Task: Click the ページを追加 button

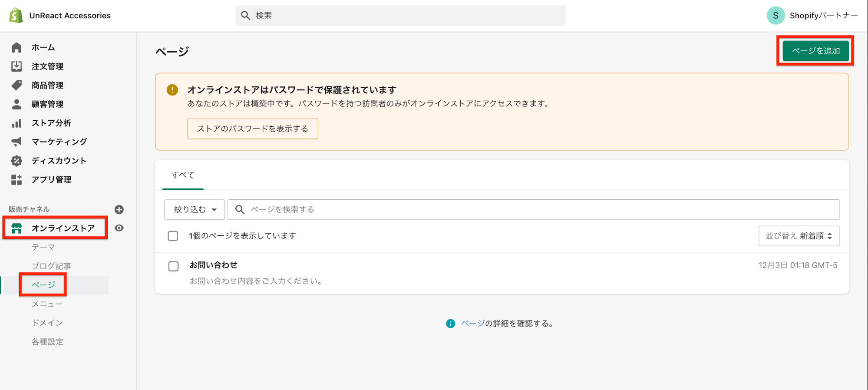Action: click(x=815, y=51)
